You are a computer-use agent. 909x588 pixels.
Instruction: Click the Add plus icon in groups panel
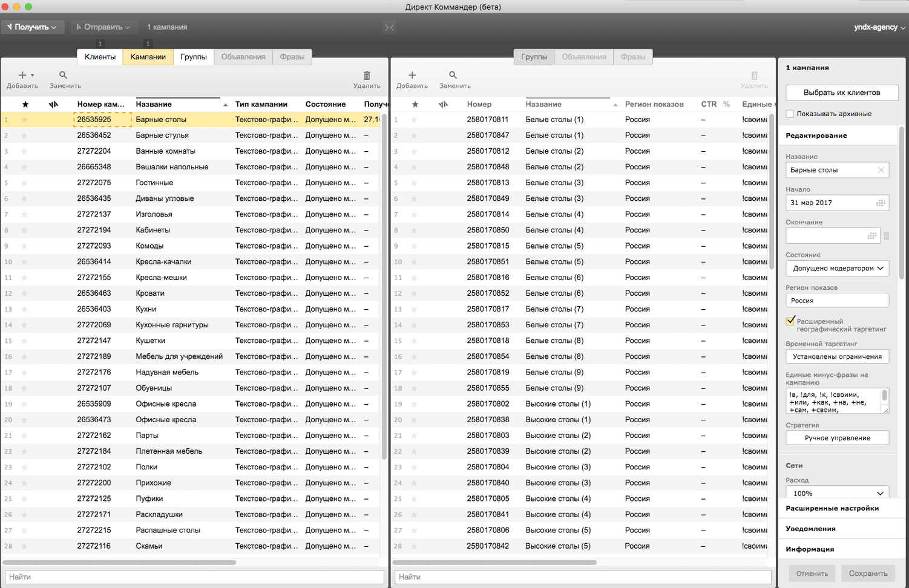(412, 76)
